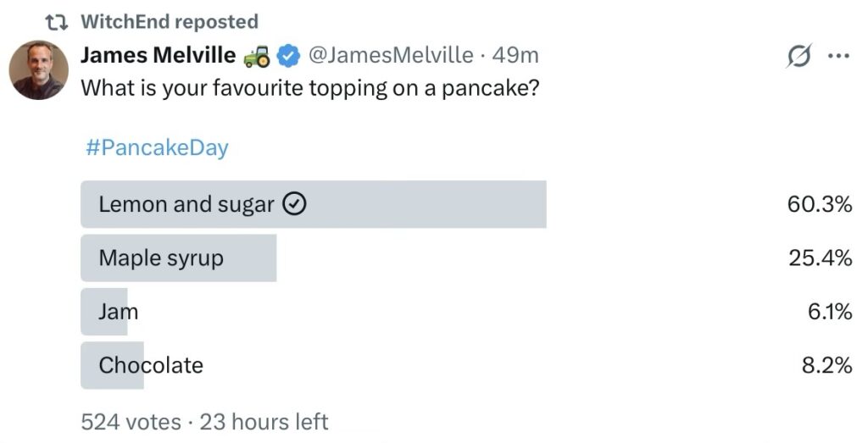Click the James Melville display name
Image resolution: width=868 pixels, height=443 pixels.
(x=159, y=55)
